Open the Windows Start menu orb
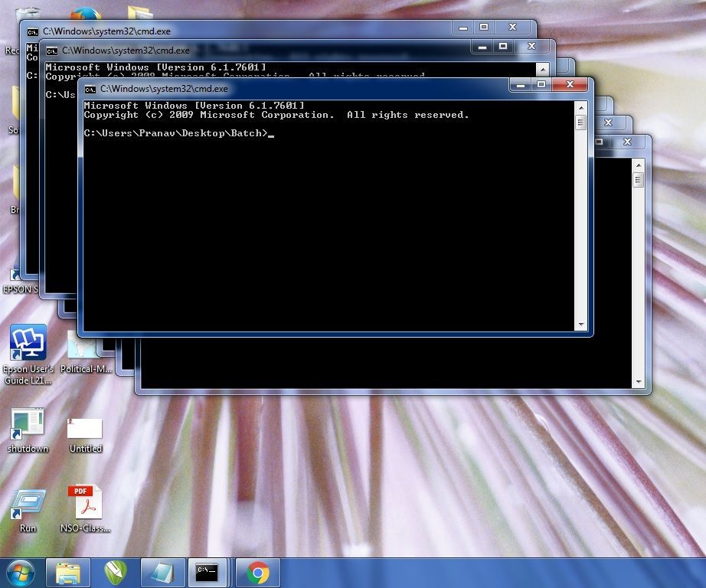The width and height of the screenshot is (706, 588). pyautogui.click(x=20, y=573)
